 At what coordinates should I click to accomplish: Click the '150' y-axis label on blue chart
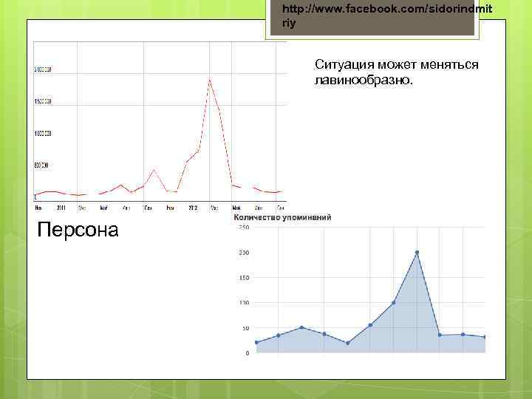244,278
